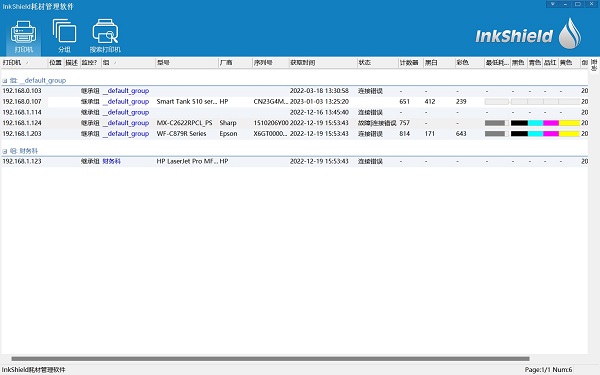Screen dimensions: 600x375
Task: Click the 黑色 toner column header
Action: tap(519, 62)
